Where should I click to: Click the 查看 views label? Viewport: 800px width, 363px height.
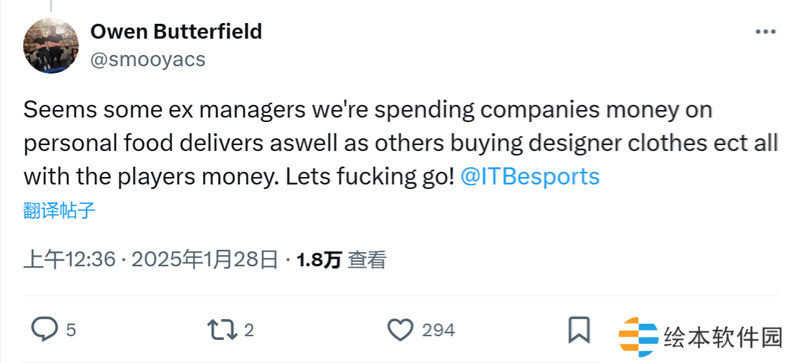click(367, 260)
